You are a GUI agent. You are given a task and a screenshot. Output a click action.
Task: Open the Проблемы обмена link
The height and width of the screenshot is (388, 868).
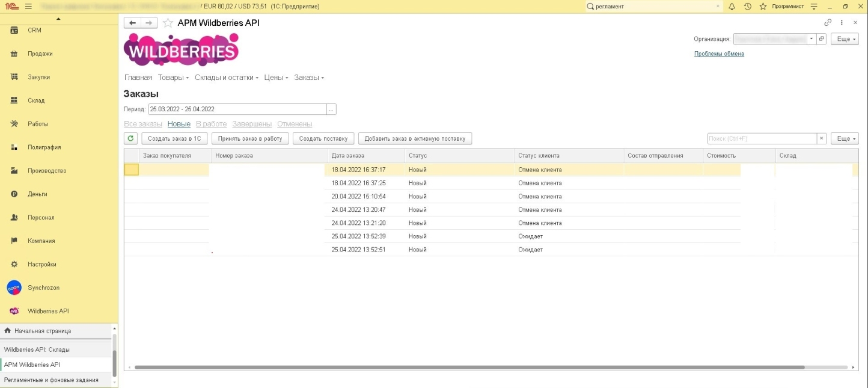[x=719, y=54]
